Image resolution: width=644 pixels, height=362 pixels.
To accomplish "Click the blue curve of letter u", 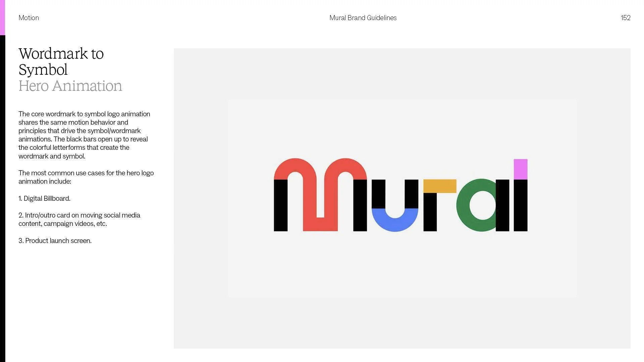I will click(395, 220).
